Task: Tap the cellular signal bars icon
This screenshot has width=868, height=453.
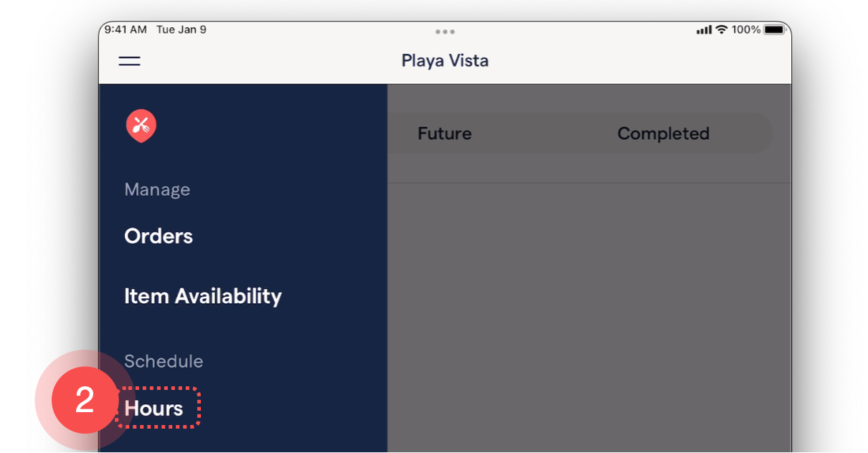Action: click(704, 30)
